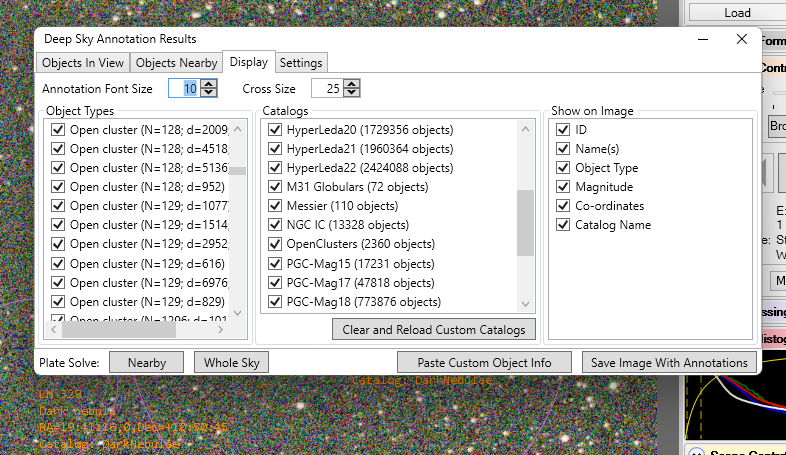The width and height of the screenshot is (786, 455).
Task: Toggle Open cluster N=128 d=952 checkbox
Action: tap(58, 186)
